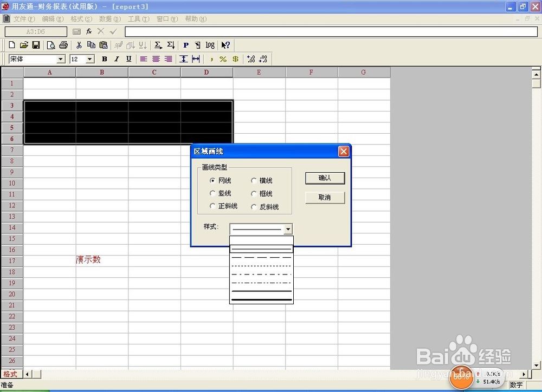Open the 宋体 font name dropdown

coord(62,58)
